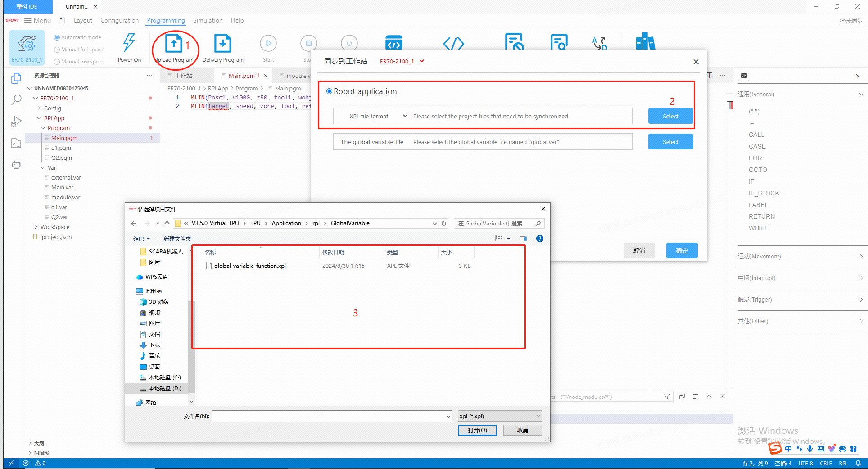Go up one folder in file dialog
This screenshot has height=469, width=868.
(x=167, y=224)
